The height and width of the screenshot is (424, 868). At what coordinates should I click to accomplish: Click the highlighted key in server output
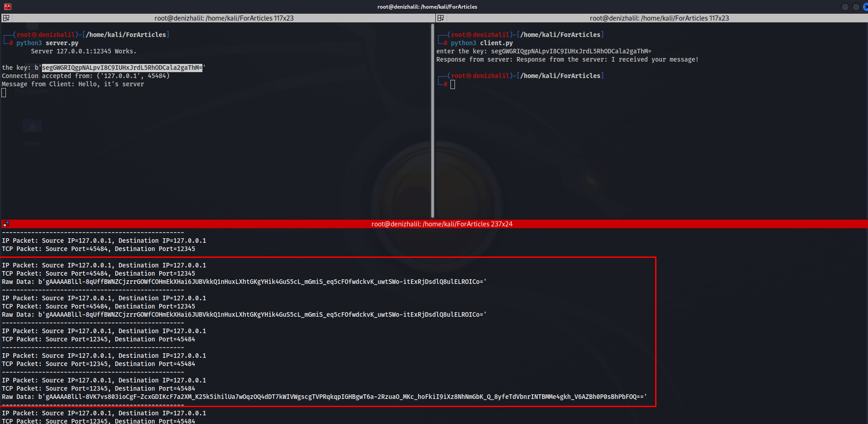[122, 68]
